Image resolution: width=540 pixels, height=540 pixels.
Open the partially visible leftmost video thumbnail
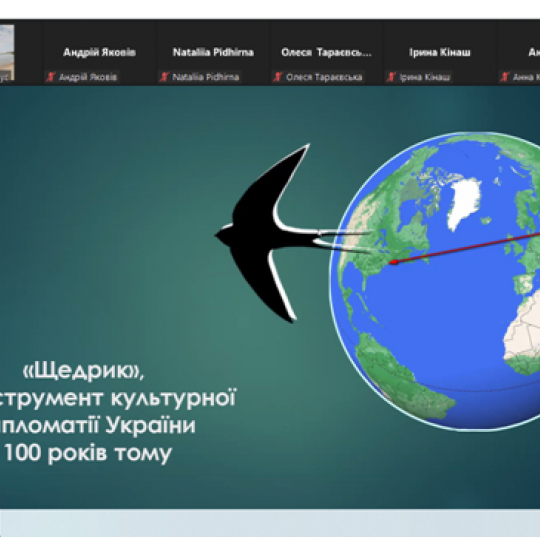(x=7, y=52)
